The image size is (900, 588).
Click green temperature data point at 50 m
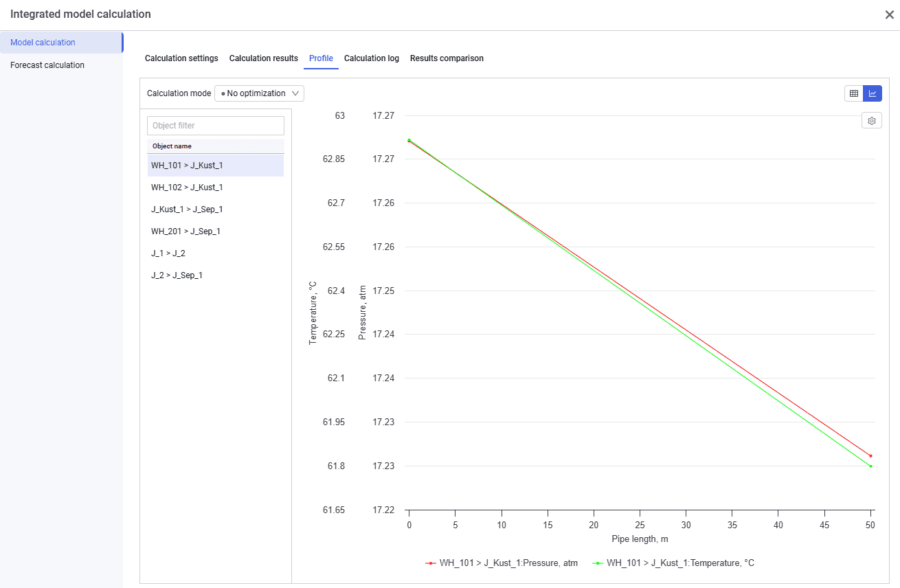pos(870,466)
